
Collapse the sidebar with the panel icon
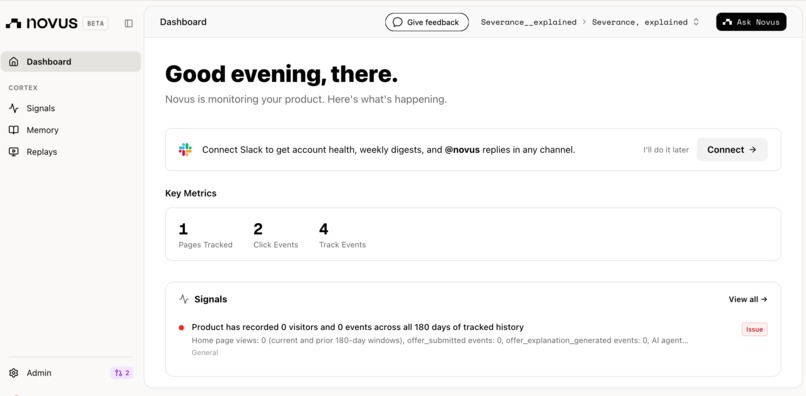tap(129, 23)
